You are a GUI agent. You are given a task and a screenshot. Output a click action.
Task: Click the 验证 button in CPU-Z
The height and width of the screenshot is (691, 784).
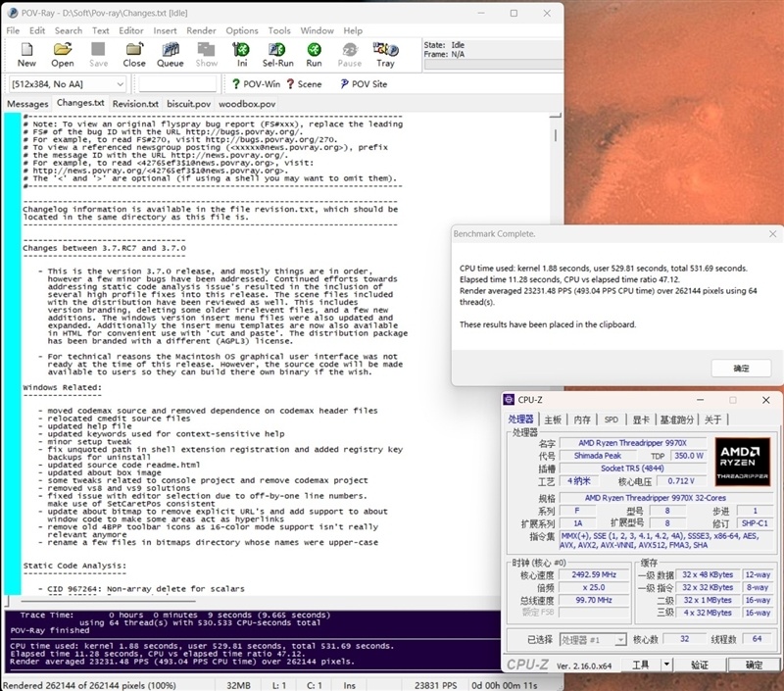700,665
